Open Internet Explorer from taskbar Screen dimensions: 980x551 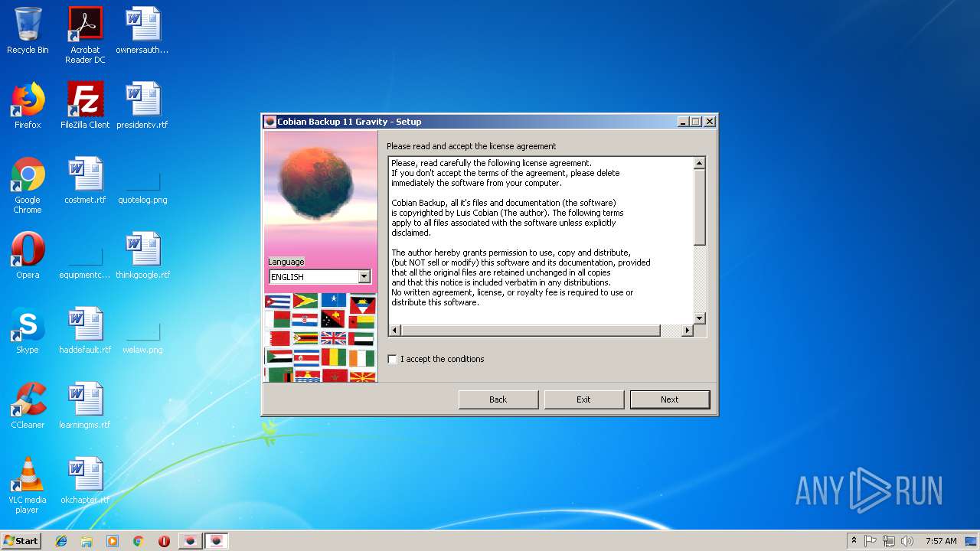pyautogui.click(x=61, y=541)
